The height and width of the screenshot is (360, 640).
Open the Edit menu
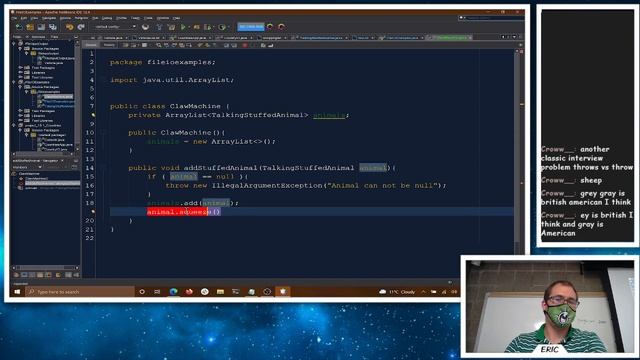click(x=24, y=18)
